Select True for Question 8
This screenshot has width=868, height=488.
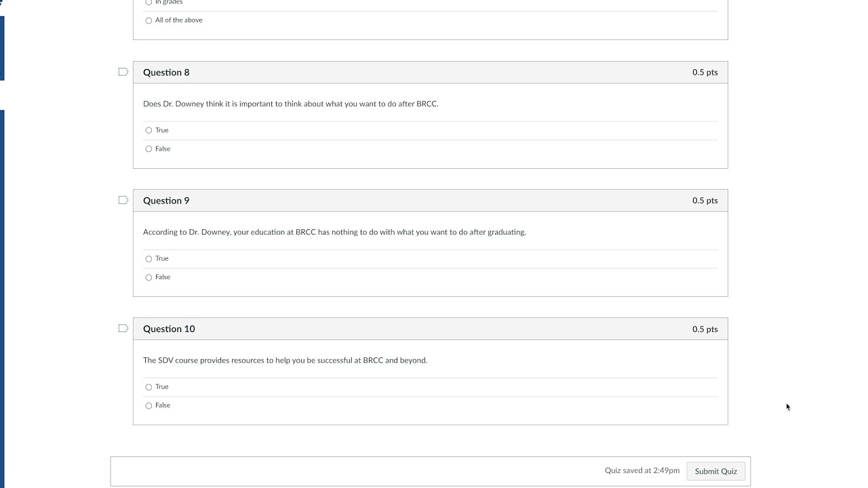click(149, 130)
